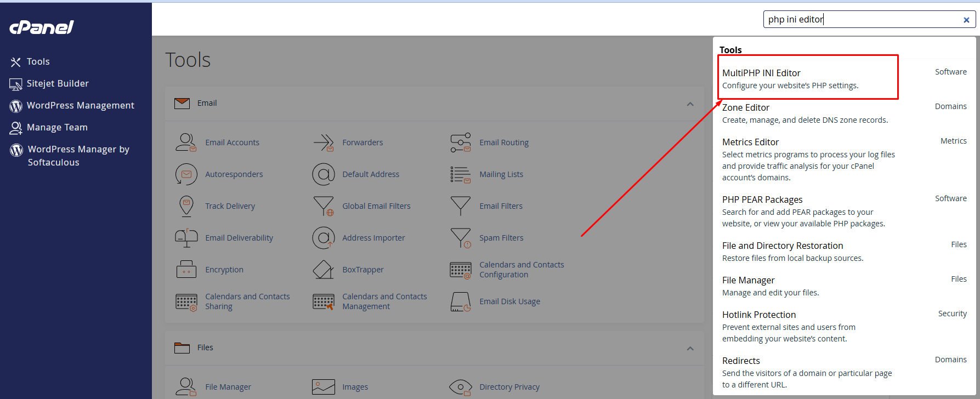Viewport: 980px width, 399px height.
Task: Open the Forwarders icon
Action: (x=323, y=142)
